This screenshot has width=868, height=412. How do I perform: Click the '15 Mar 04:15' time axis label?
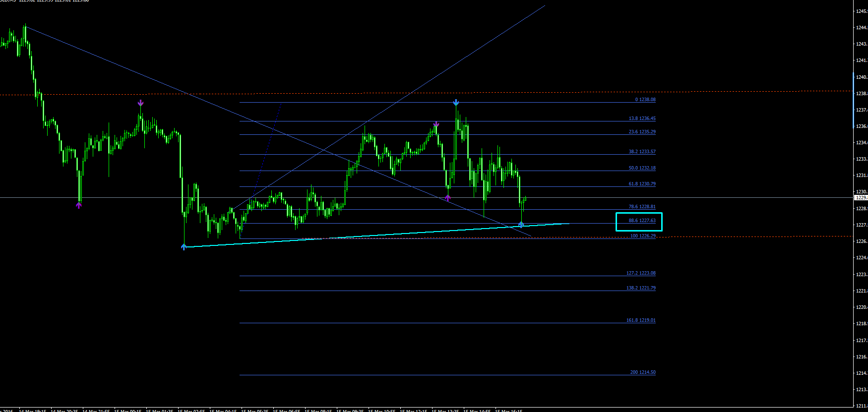tap(223, 411)
